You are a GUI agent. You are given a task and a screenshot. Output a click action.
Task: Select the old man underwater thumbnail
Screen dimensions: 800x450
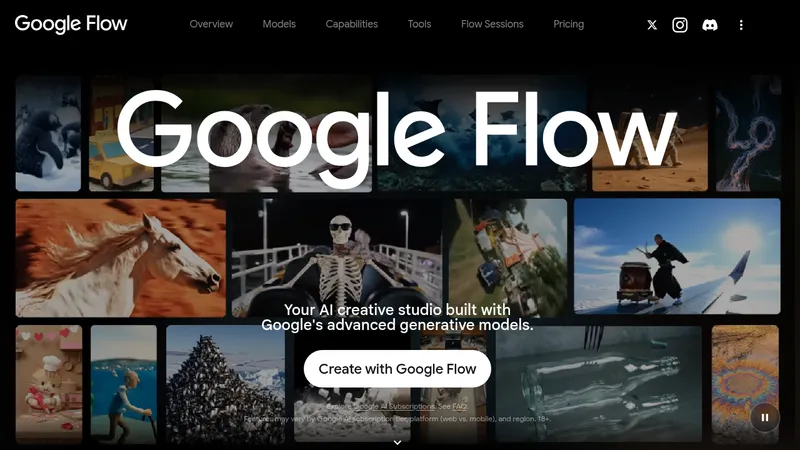click(x=123, y=384)
